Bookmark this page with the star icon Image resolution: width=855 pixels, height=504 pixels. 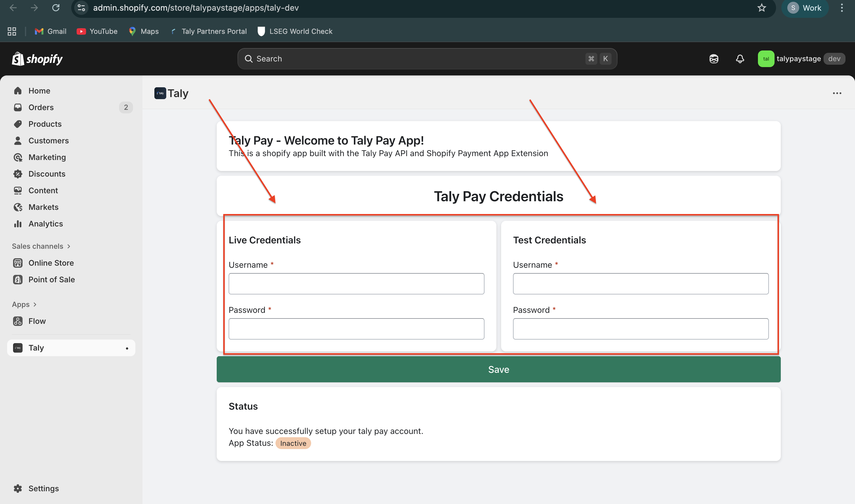[x=761, y=8]
